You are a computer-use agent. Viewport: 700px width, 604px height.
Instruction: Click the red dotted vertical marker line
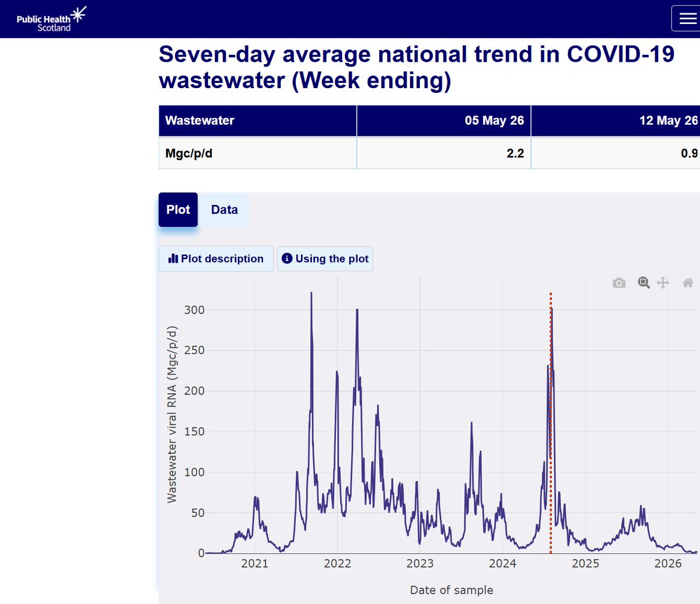click(551, 423)
